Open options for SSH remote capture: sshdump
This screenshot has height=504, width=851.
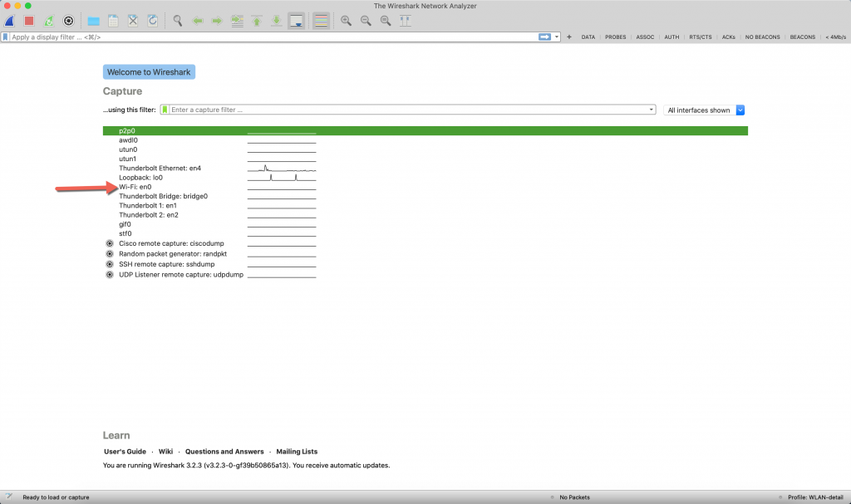coord(110,264)
